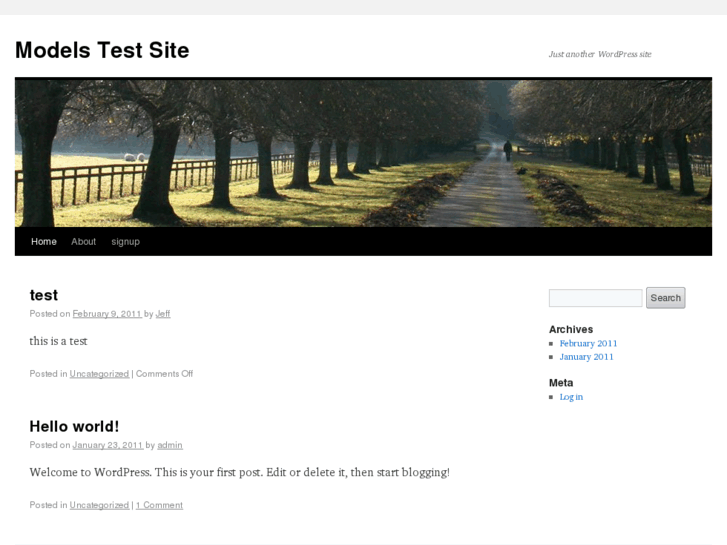The height and width of the screenshot is (545, 727).
Task: Go to the About page
Action: 83,242
